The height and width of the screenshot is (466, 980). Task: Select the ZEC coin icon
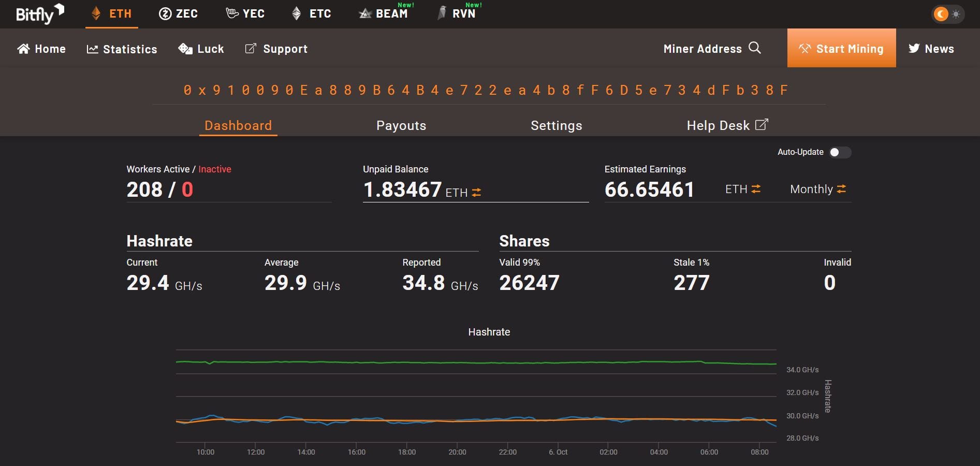(x=165, y=14)
